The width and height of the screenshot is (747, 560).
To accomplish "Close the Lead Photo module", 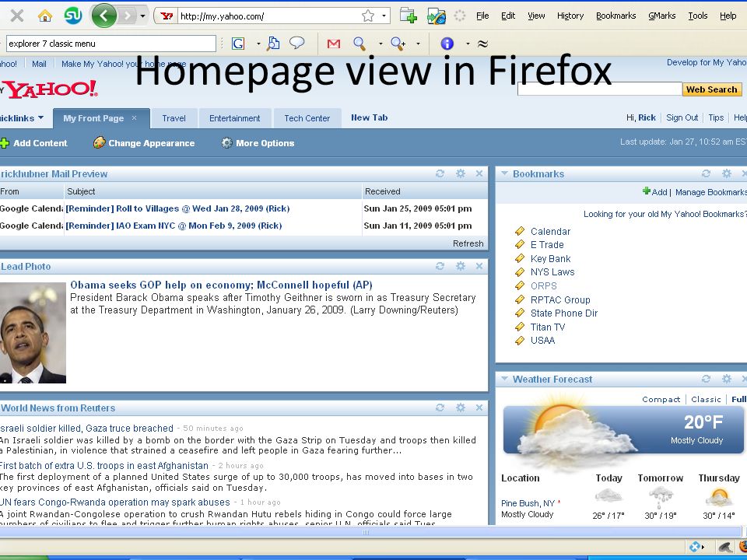I will click(x=479, y=266).
